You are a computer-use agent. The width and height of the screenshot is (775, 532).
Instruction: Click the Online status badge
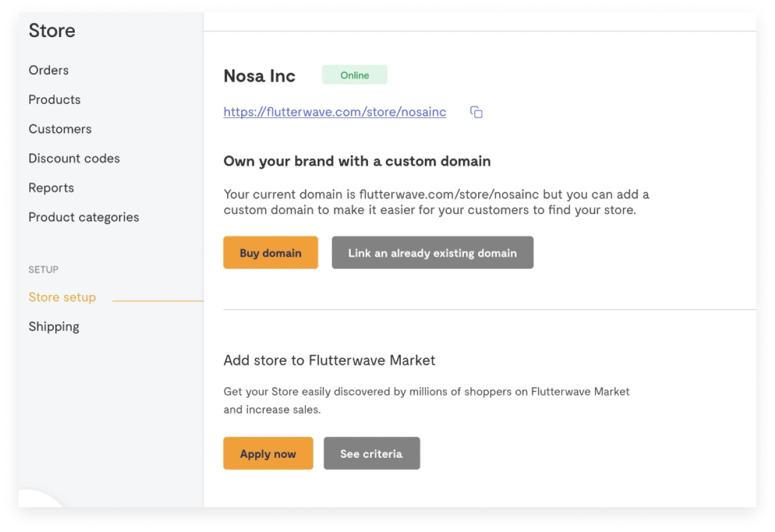click(x=354, y=75)
